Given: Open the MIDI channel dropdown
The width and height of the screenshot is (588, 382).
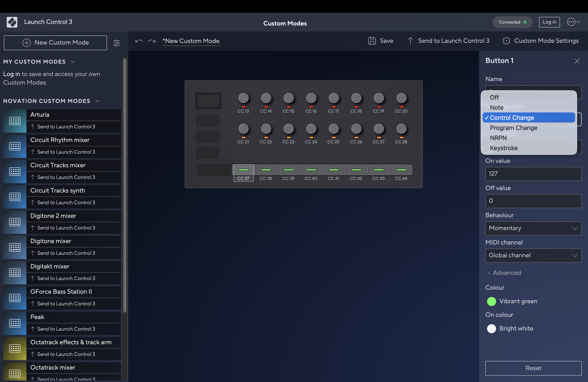Looking at the screenshot, I should pyautogui.click(x=533, y=255).
